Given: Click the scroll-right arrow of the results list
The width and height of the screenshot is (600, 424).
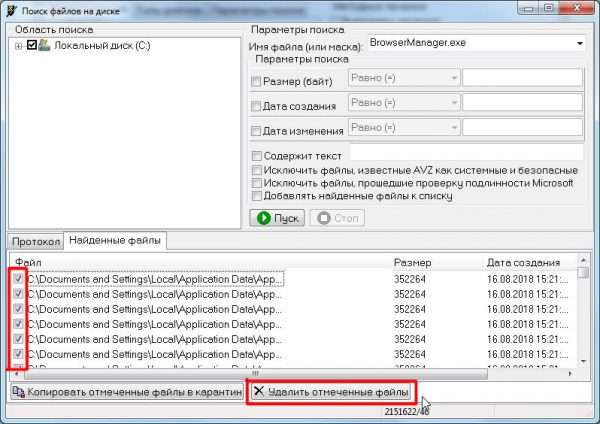Looking at the screenshot, I should click(x=571, y=373).
